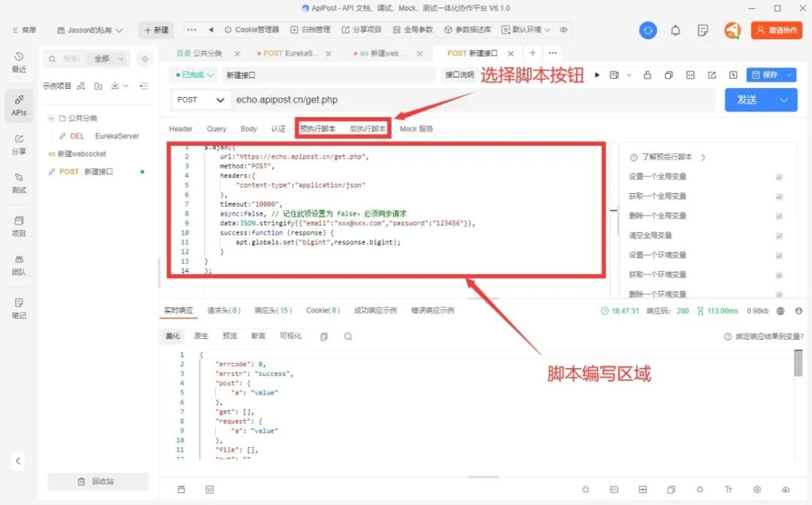The width and height of the screenshot is (812, 505).
Task: Click the 保存 save button
Action: click(x=765, y=75)
